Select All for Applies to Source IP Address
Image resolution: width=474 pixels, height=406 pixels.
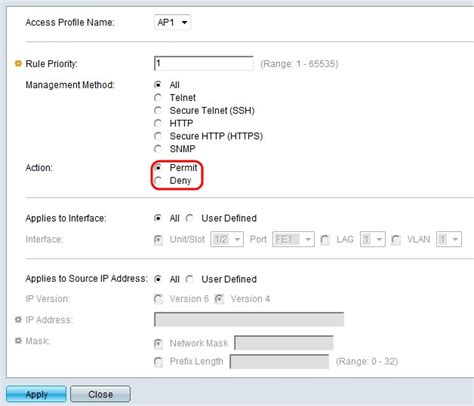(158, 279)
